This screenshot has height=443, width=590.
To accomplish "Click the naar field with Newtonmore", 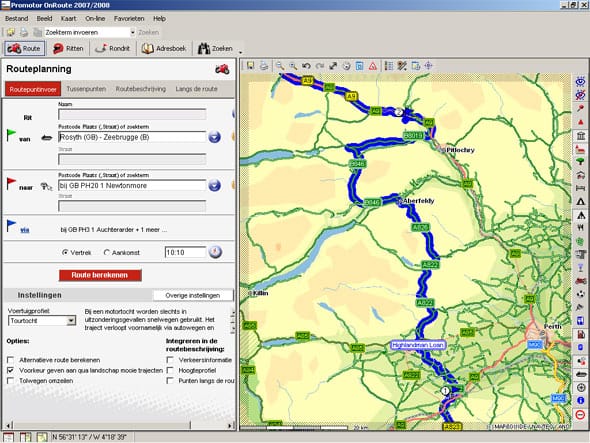I will [x=132, y=186].
